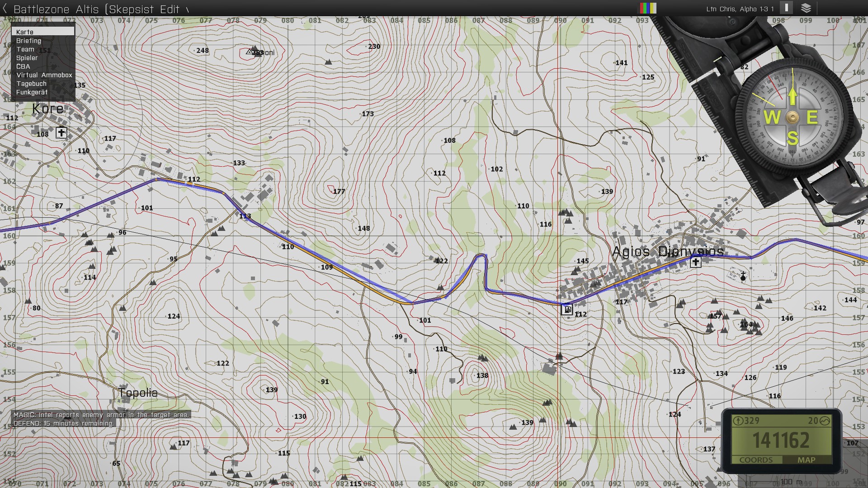Viewport: 868px width, 488px height.
Task: Click the hospital cross icon in Agios Dionysios
Action: (x=696, y=262)
